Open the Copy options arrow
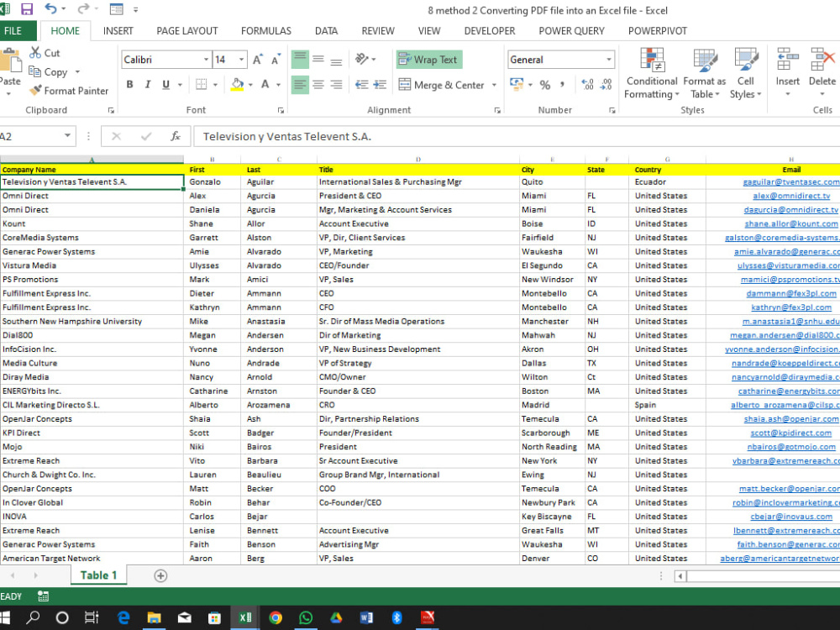This screenshot has height=630, width=840. tap(77, 71)
